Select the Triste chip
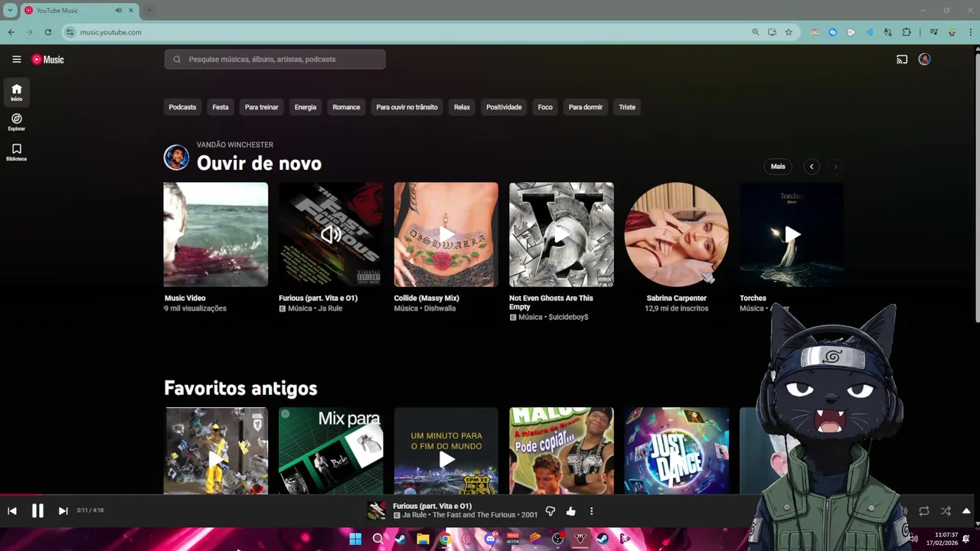Image resolution: width=980 pixels, height=551 pixels. (627, 107)
